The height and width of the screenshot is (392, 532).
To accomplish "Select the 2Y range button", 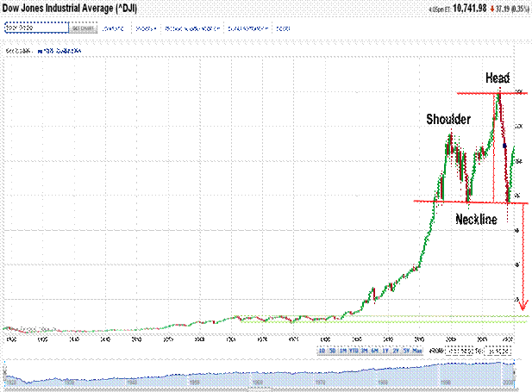I will (x=396, y=351).
